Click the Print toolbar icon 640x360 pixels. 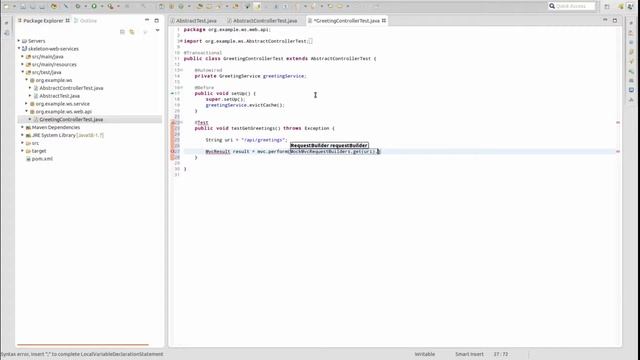[42, 6]
